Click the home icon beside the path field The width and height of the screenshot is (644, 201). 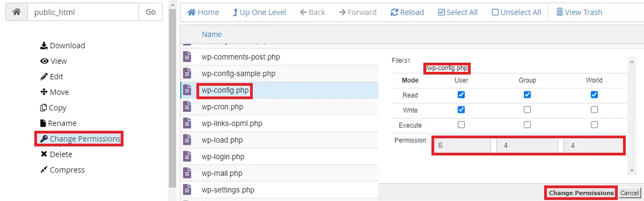16,12
